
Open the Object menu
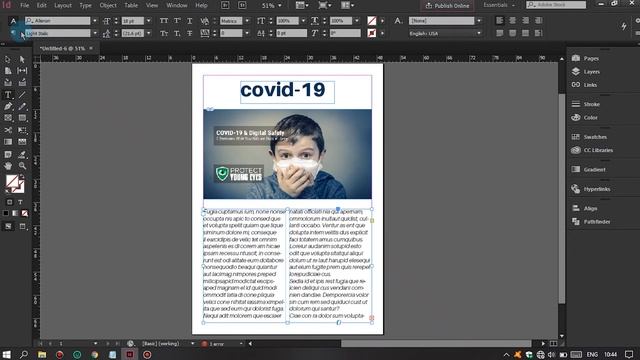point(108,5)
